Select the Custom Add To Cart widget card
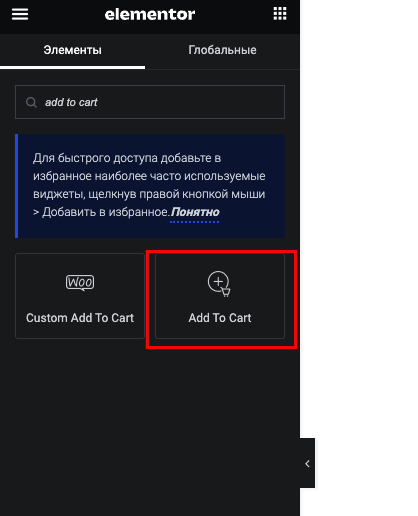The height and width of the screenshot is (516, 418). [x=80, y=296]
